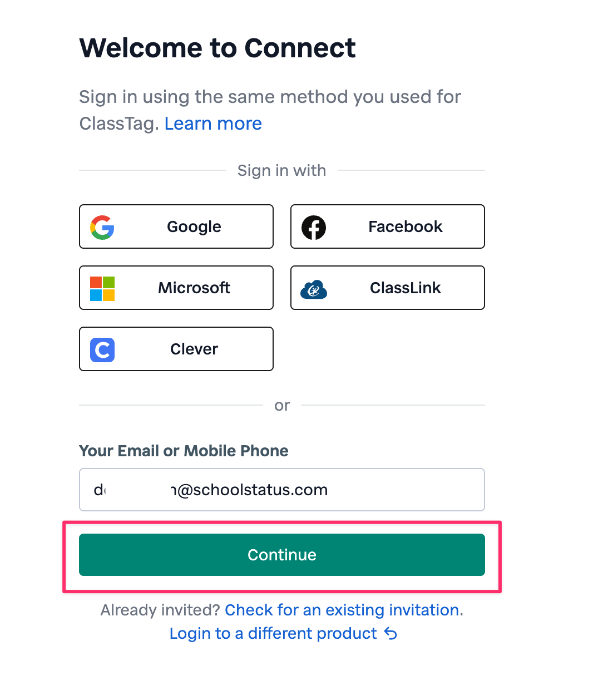The width and height of the screenshot is (613, 700).
Task: Click the blue Clever "C" logo icon
Action: pos(102,350)
